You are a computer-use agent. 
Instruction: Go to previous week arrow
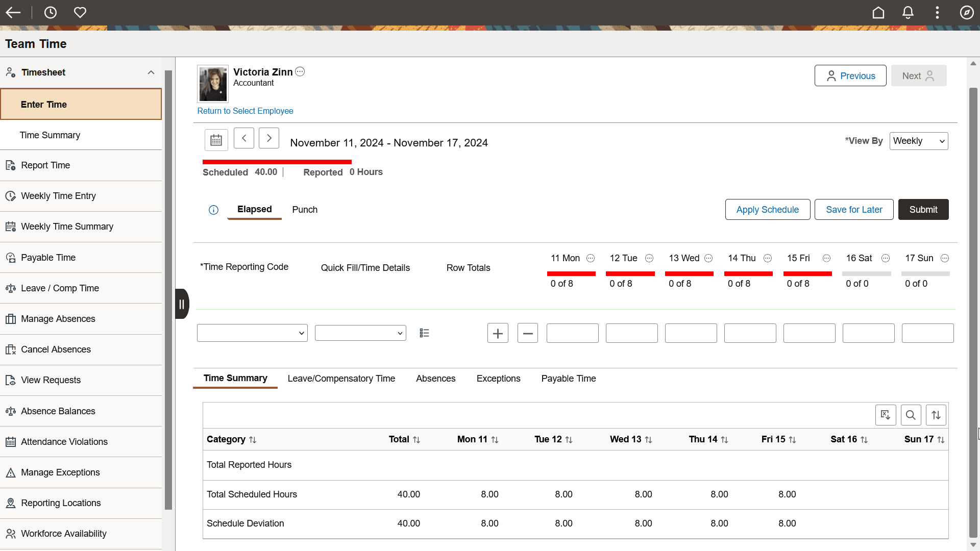point(244,138)
